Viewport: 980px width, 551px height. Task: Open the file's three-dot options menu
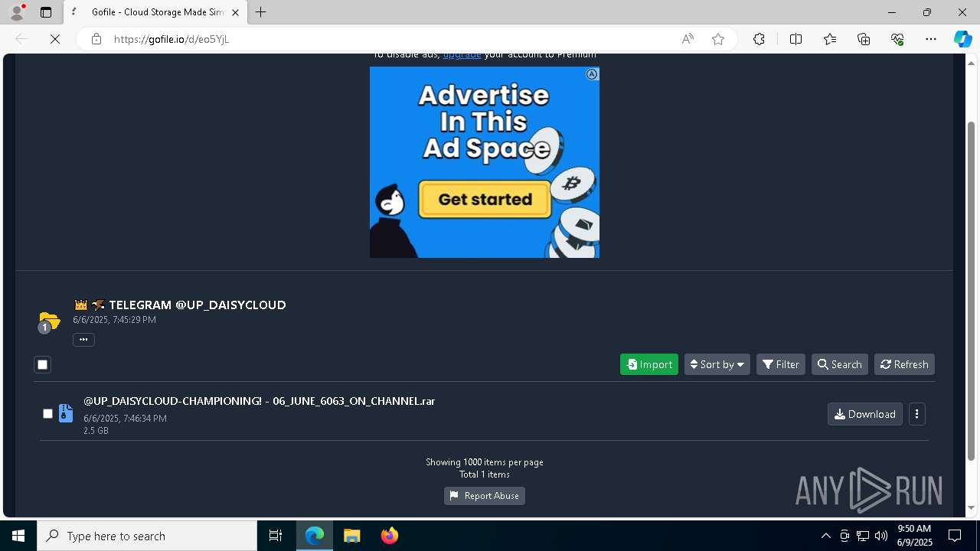(x=917, y=414)
